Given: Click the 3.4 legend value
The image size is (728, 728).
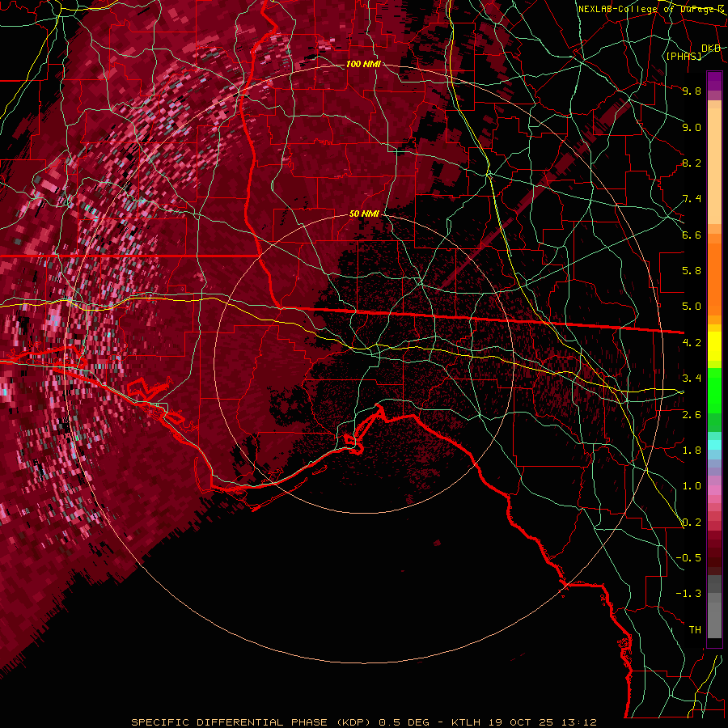Looking at the screenshot, I should (x=692, y=379).
